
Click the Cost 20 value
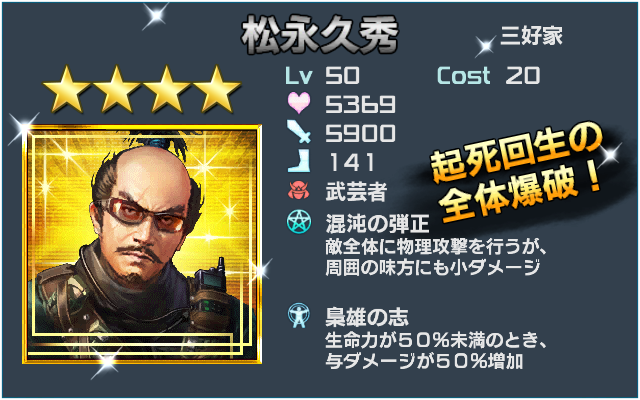point(488,76)
